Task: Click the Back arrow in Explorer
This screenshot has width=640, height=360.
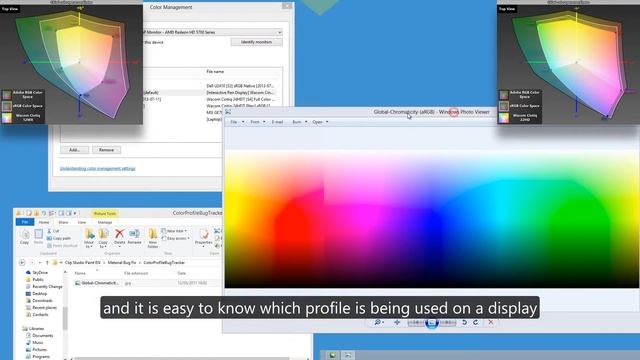Action: click(22, 263)
